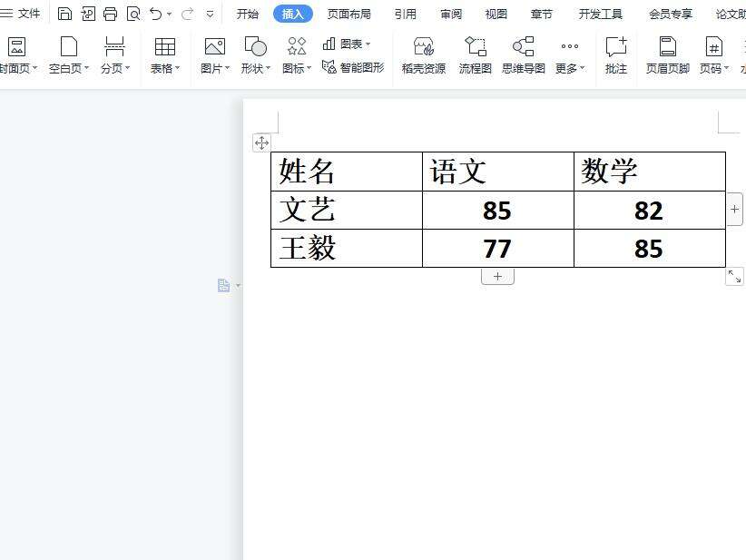Click the 表格 insert table icon

tap(165, 46)
